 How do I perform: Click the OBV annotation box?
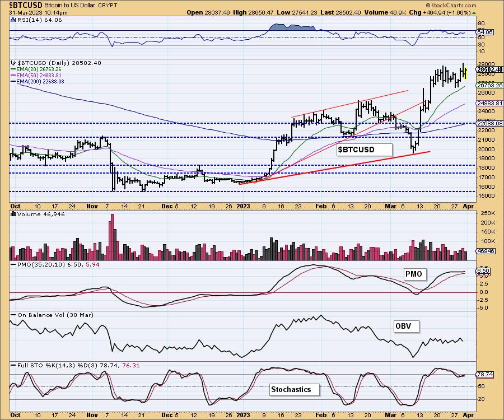(407, 326)
